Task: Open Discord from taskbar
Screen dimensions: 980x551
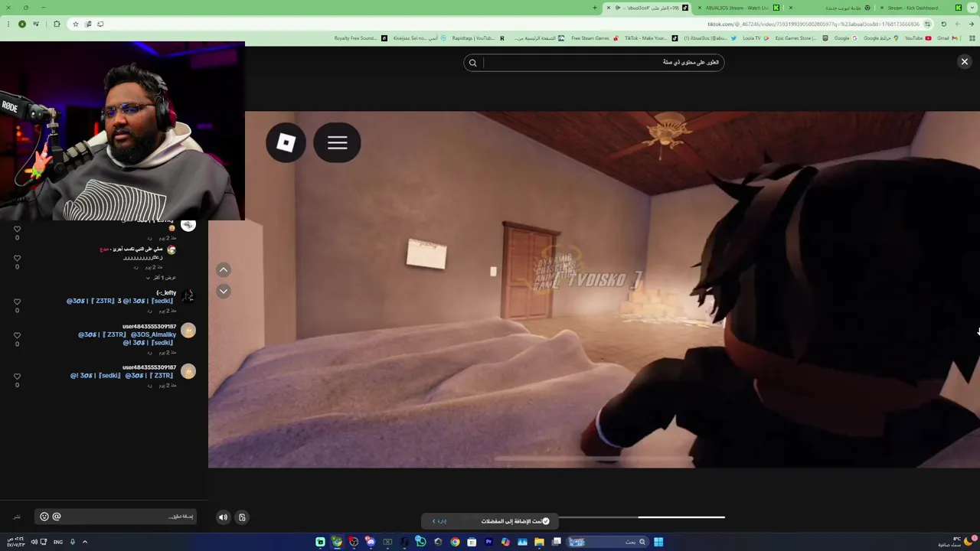Action: click(x=371, y=542)
